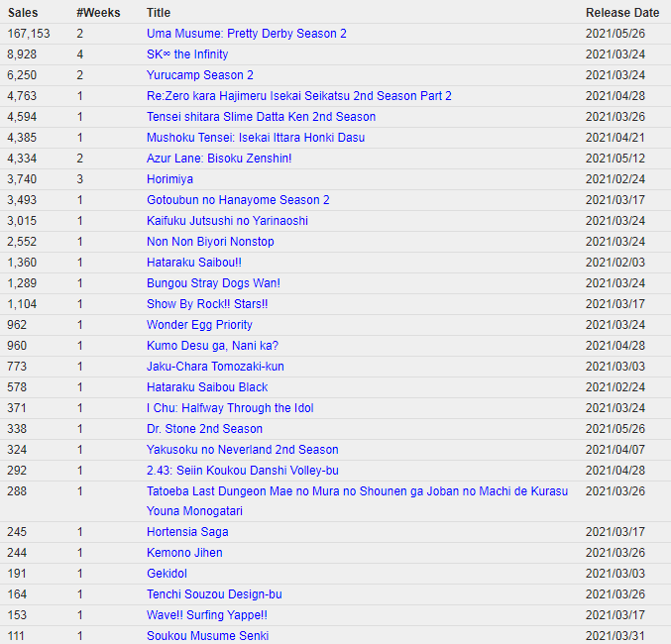Select the 1,104 sales value
Image resolution: width=671 pixels, height=644 pixels.
22,304
